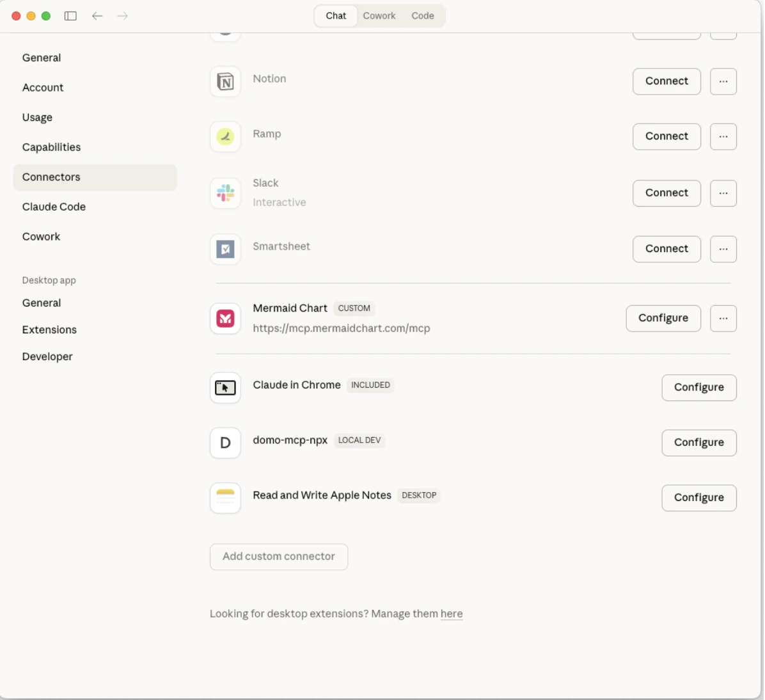The width and height of the screenshot is (765, 700).
Task: Click the Ramp connector name
Action: point(266,134)
